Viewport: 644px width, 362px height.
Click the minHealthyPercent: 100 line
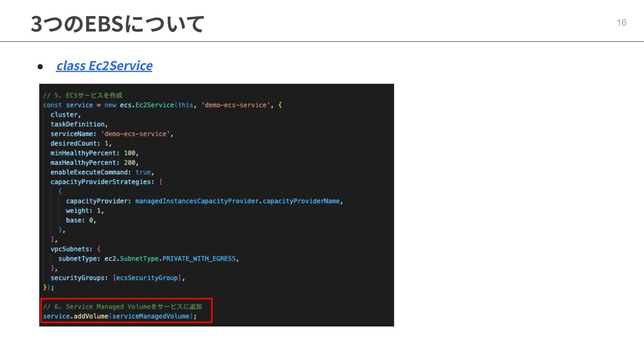pos(94,153)
